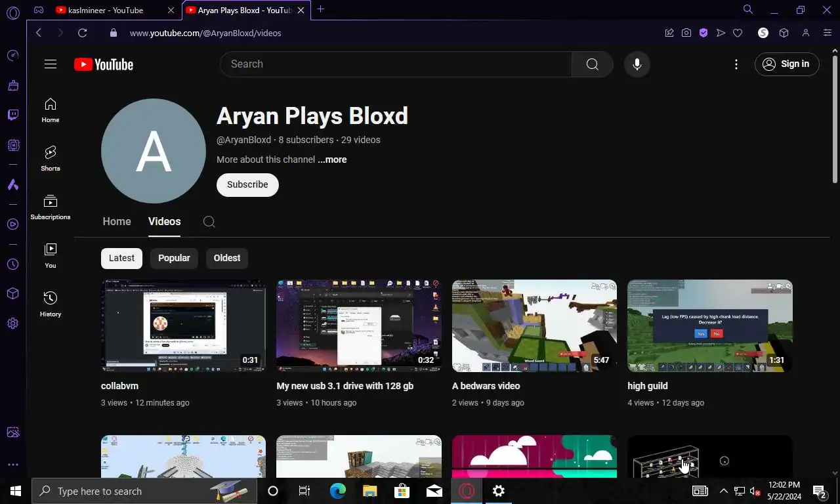This screenshot has width=840, height=504.
Task: Open Aria AI in Opera sidebar
Action: click(12, 185)
